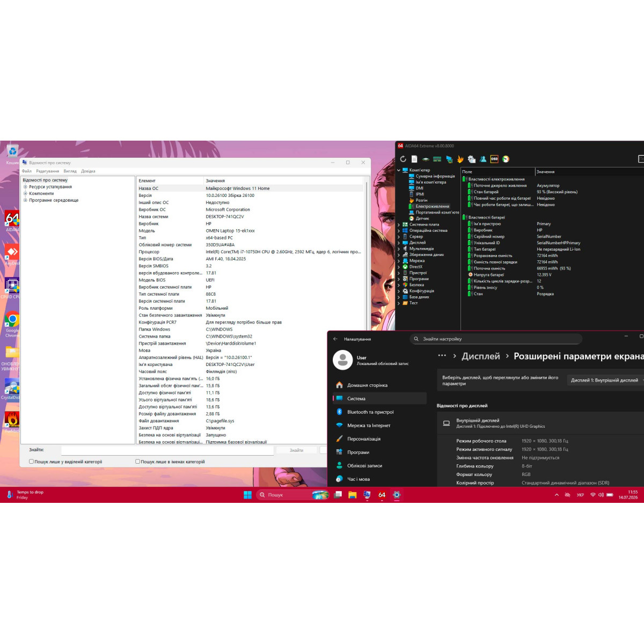Click the flame stability test icon in AIDA64 toolbar

pos(460,159)
